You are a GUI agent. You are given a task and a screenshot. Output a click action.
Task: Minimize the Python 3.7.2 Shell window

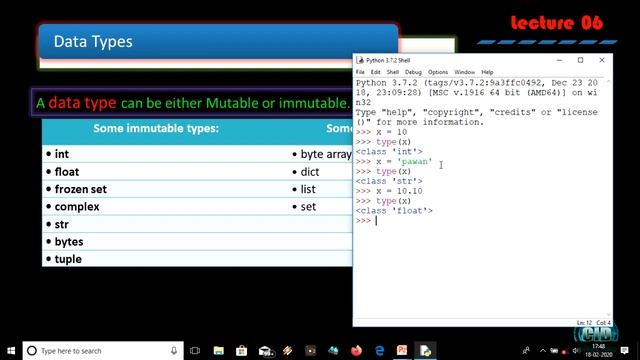[559, 60]
